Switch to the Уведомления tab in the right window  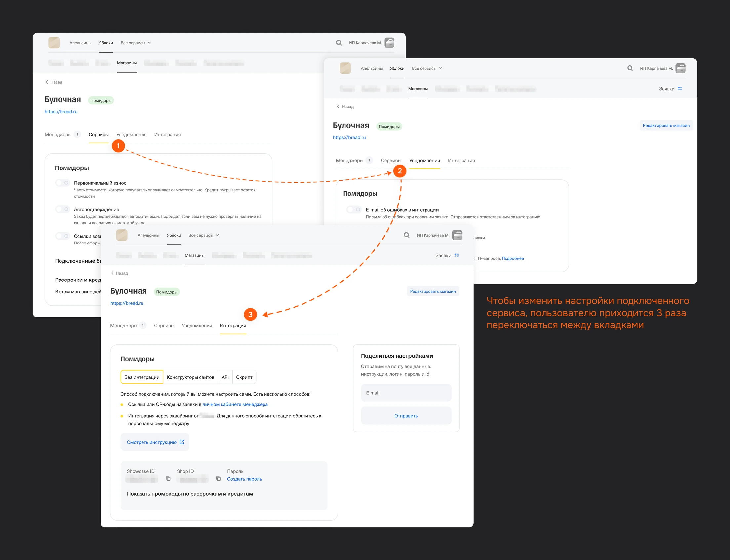(x=425, y=160)
